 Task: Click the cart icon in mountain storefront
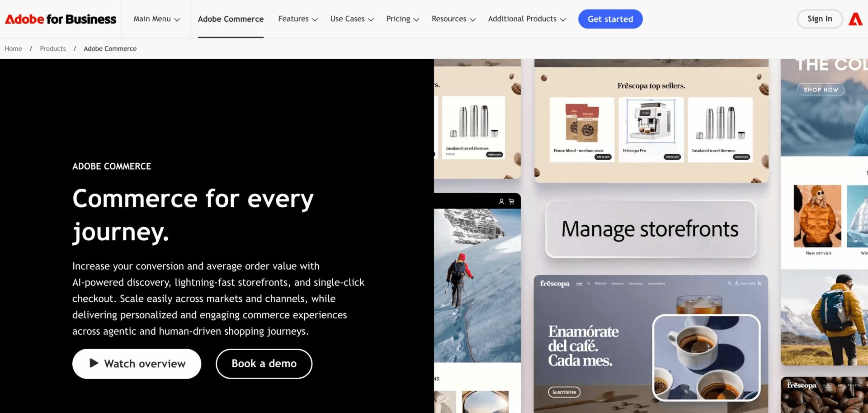[511, 202]
